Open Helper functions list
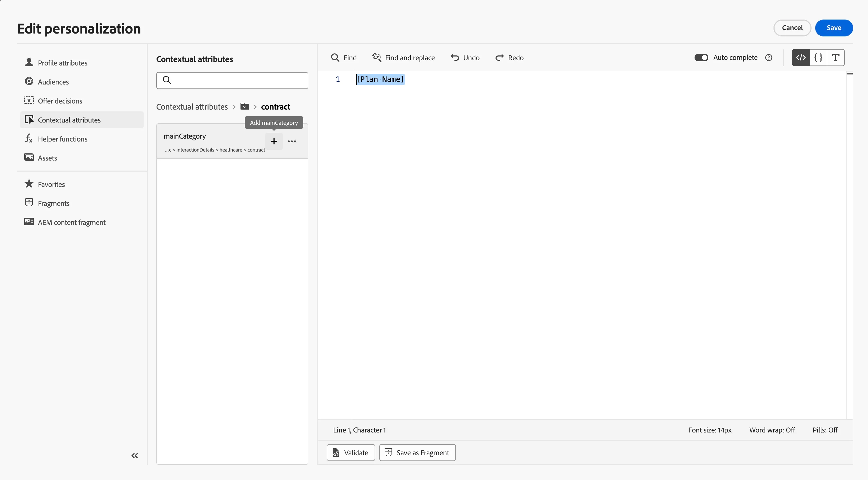The image size is (868, 480). tap(62, 139)
